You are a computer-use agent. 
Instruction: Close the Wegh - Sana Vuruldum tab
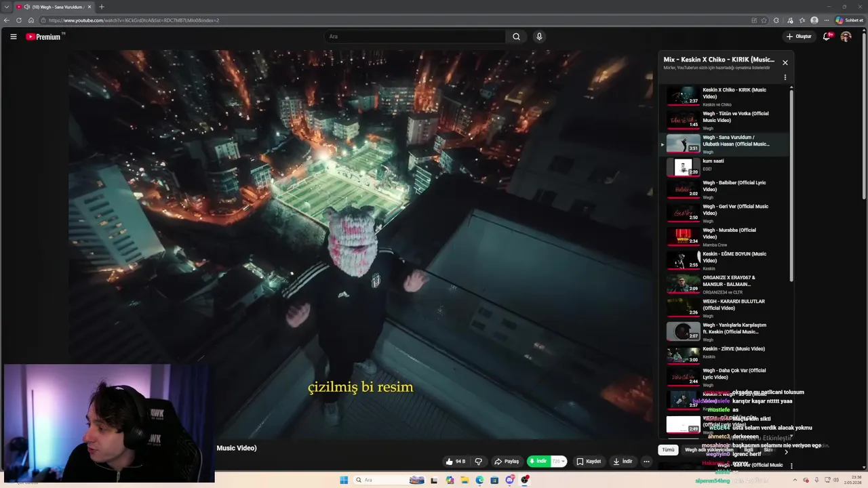click(x=90, y=7)
